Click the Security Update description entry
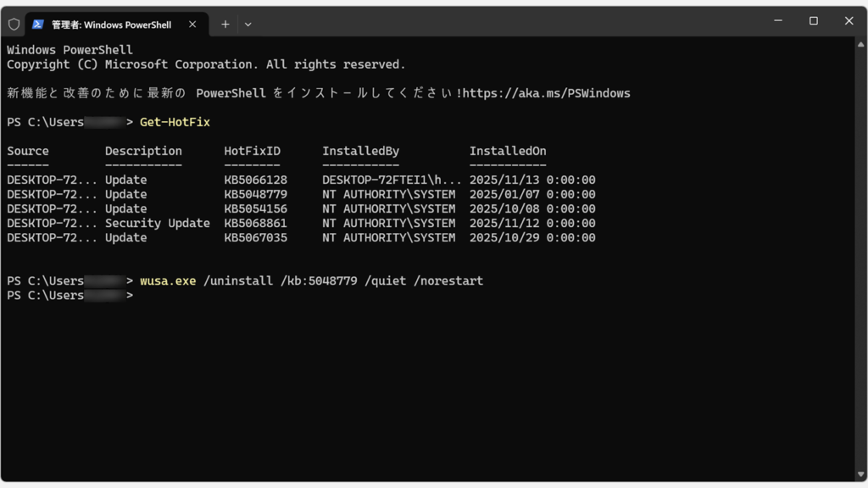Viewport: 868px width, 488px height. point(157,223)
